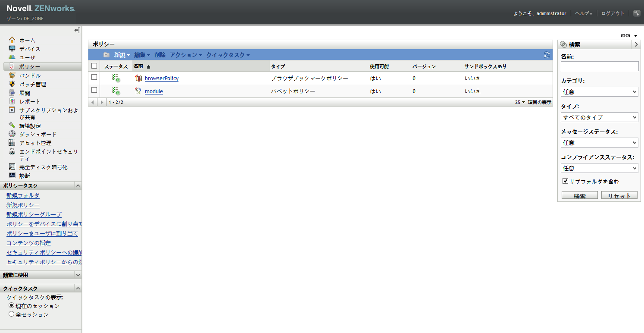Click the ステータス column header
Viewport: 644px width, 333px height.
click(116, 66)
